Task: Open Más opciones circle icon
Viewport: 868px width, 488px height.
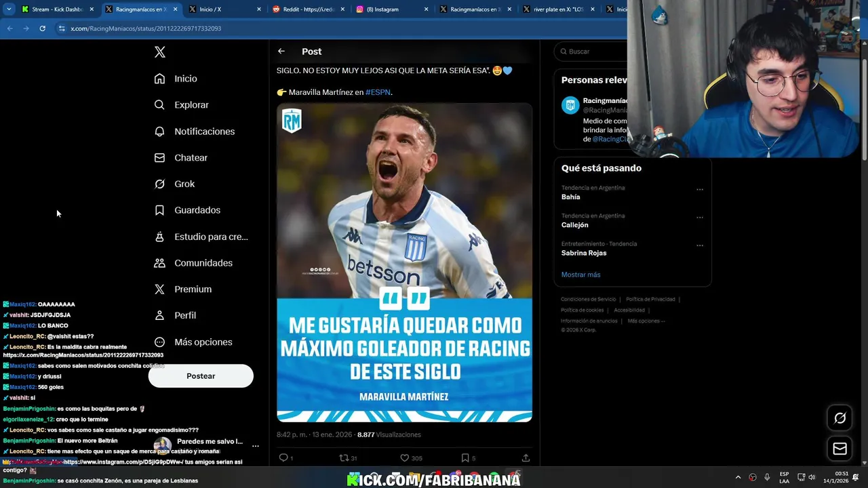Action: pyautogui.click(x=159, y=342)
